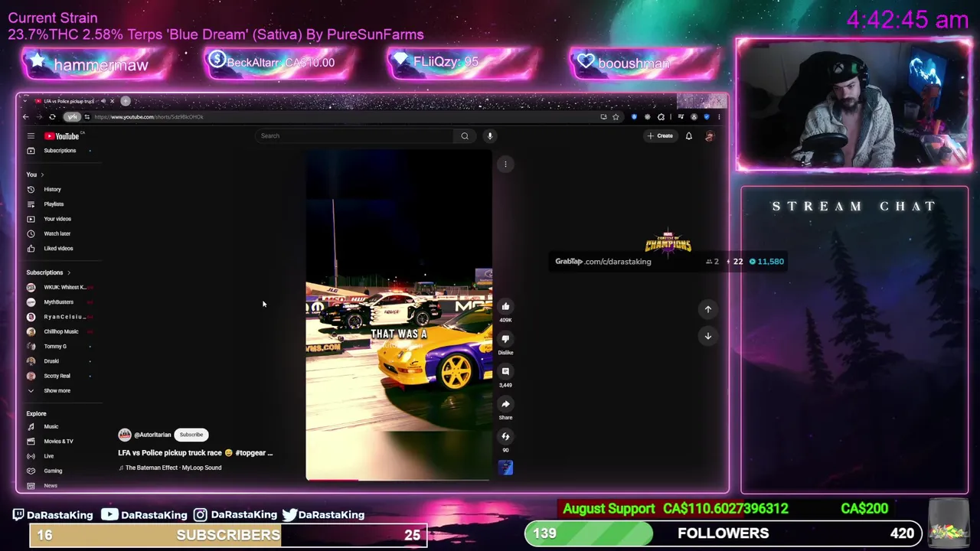Expand the tab list chevron in tab bar
Image resolution: width=980 pixels, height=551 pixels.
(x=24, y=101)
